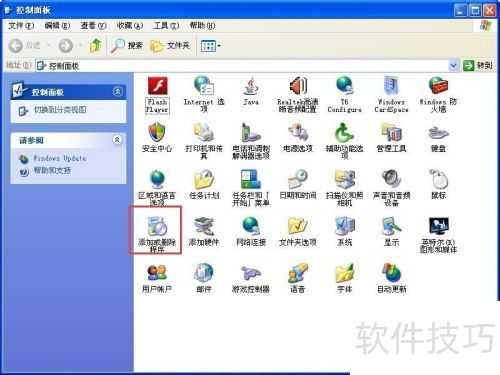Open 打印机和传真 icon
Image resolution: width=500 pixels, height=375 pixels.
click(204, 132)
